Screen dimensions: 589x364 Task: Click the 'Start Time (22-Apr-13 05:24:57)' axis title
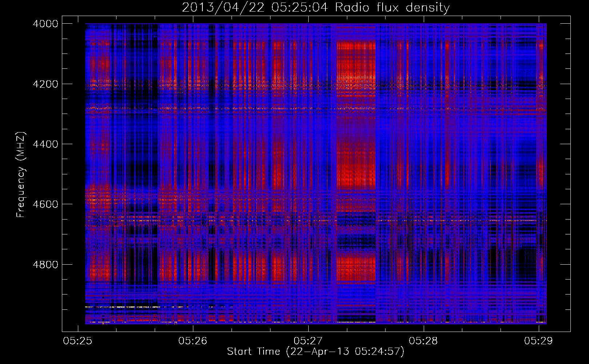(316, 352)
